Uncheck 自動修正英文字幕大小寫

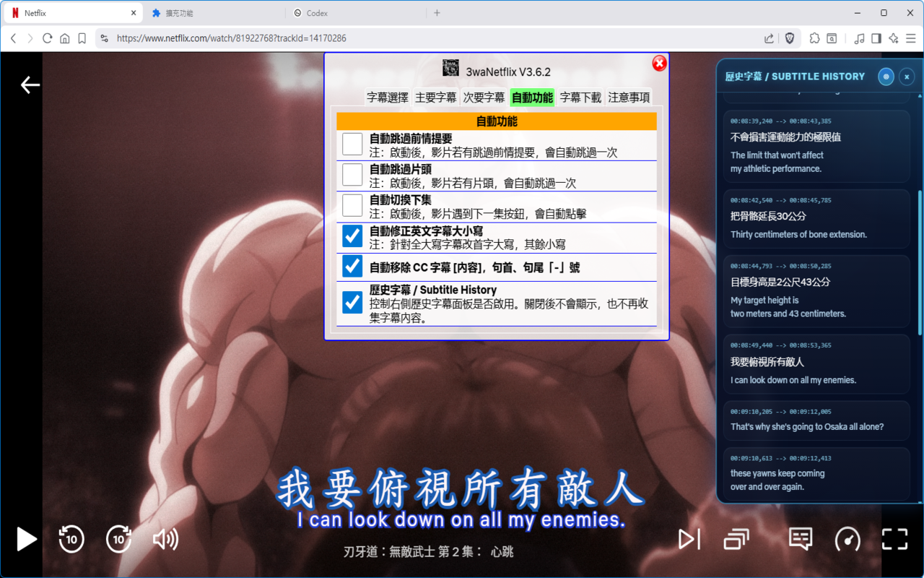[x=352, y=236]
